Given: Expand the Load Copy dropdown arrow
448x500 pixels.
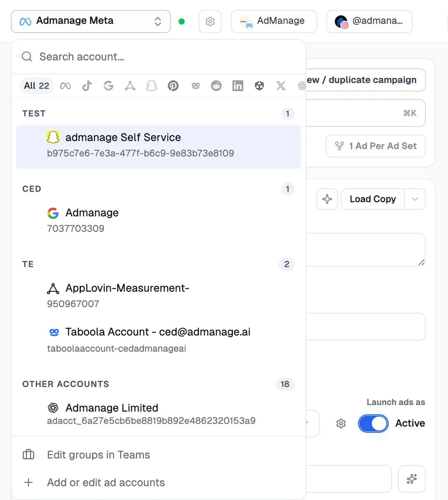Looking at the screenshot, I should click(415, 199).
